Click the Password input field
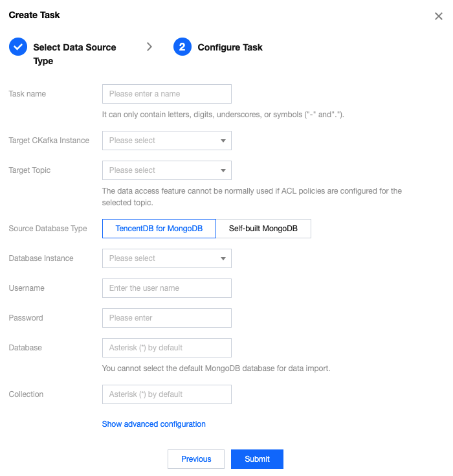Image resolution: width=453 pixels, height=476 pixels. 167,318
